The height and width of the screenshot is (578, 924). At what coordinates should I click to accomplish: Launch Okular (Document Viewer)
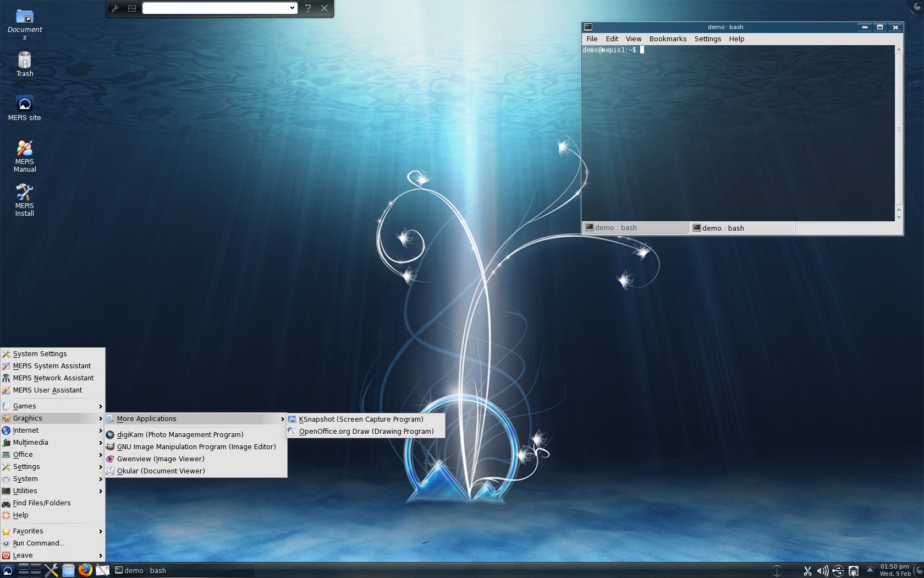196,471
